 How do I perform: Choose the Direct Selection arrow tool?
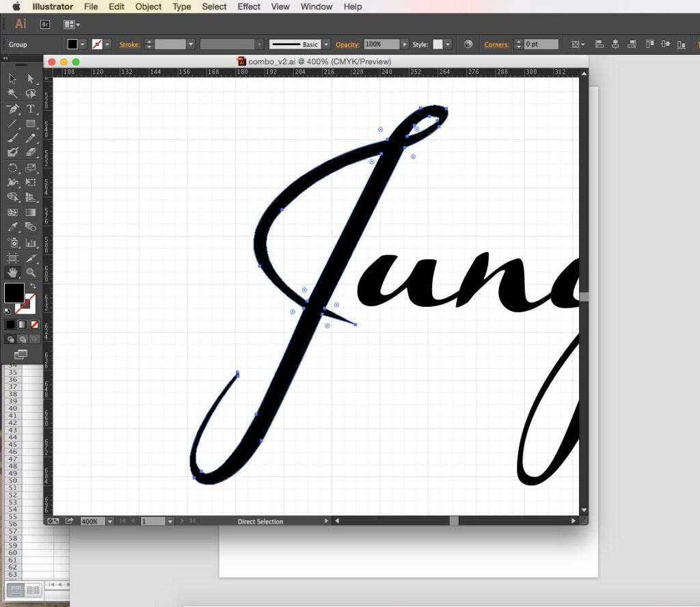[31, 79]
